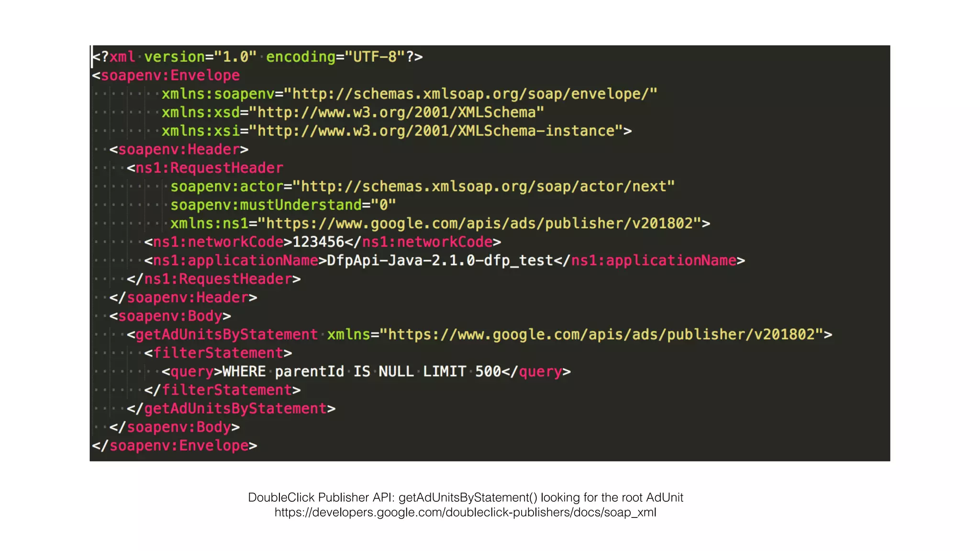Image resolution: width=980 pixels, height=551 pixels.
Task: Click the closing filterStatement tag
Action: [223, 390]
